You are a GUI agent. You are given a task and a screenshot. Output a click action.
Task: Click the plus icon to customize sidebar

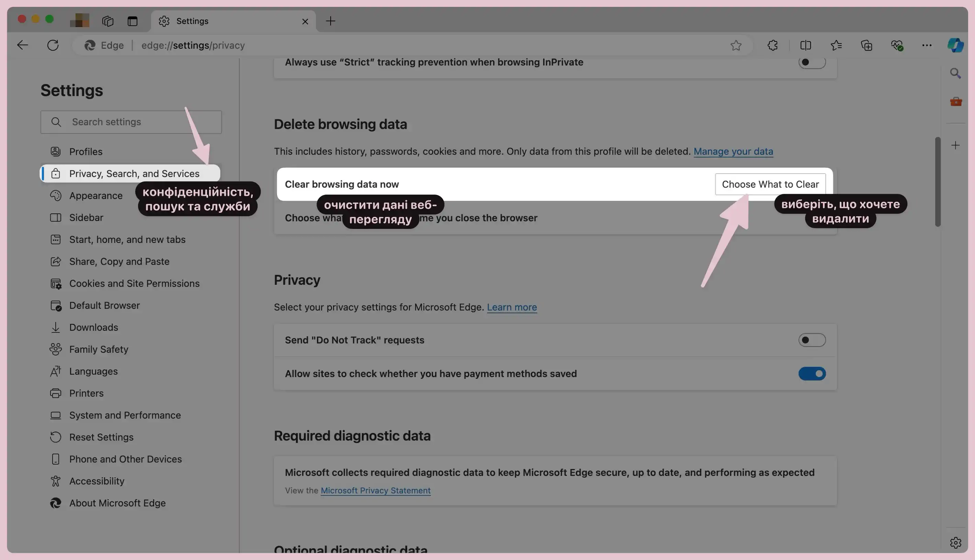955,145
